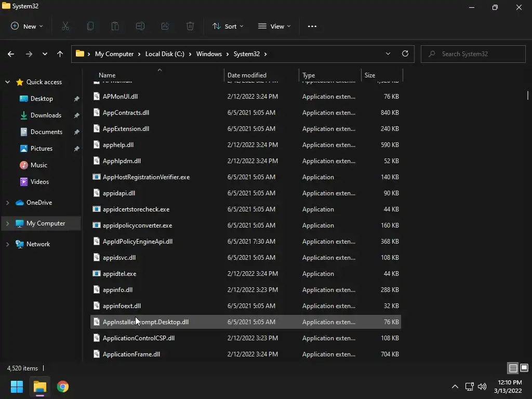Switch to large thumbnails view icon
This screenshot has width=532, height=399.
tap(524, 368)
